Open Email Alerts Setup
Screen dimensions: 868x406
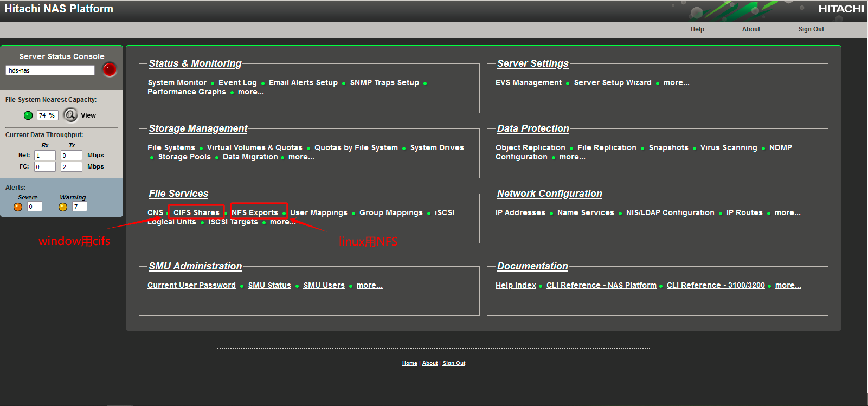pyautogui.click(x=303, y=82)
